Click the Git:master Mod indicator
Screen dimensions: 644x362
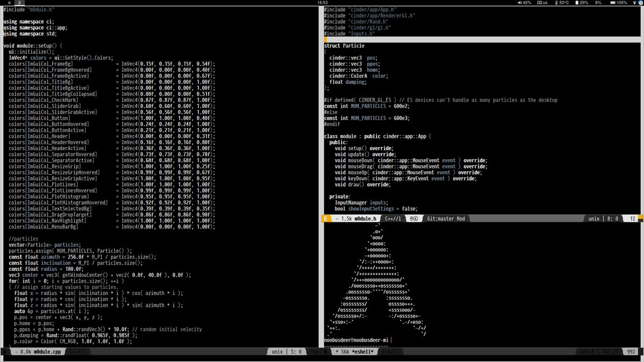(x=446, y=219)
